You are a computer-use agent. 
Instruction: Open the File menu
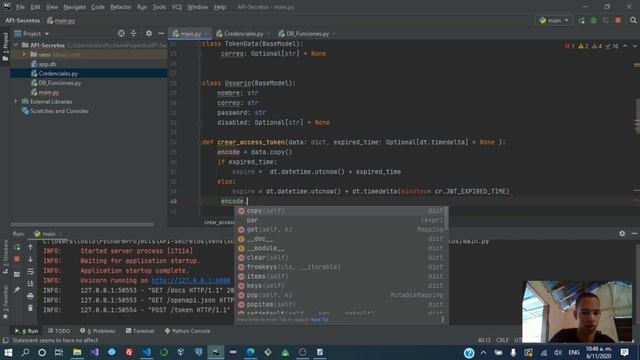[x=20, y=7]
